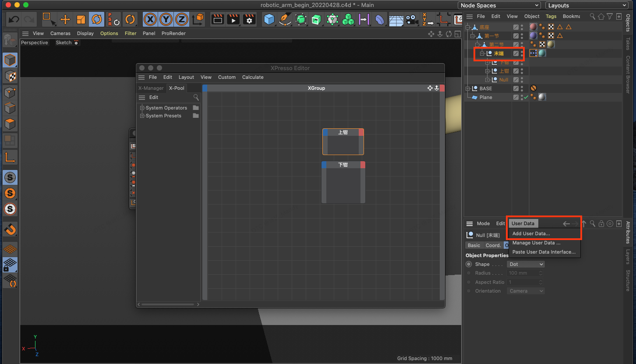
Task: Expand the BASE object in the tree
Action: (x=468, y=88)
